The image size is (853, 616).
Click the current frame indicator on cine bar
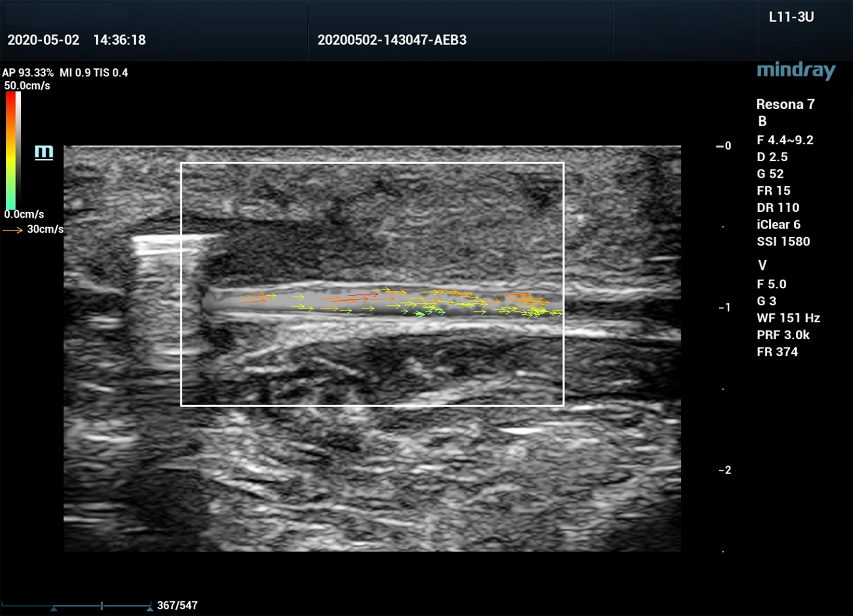point(102,606)
